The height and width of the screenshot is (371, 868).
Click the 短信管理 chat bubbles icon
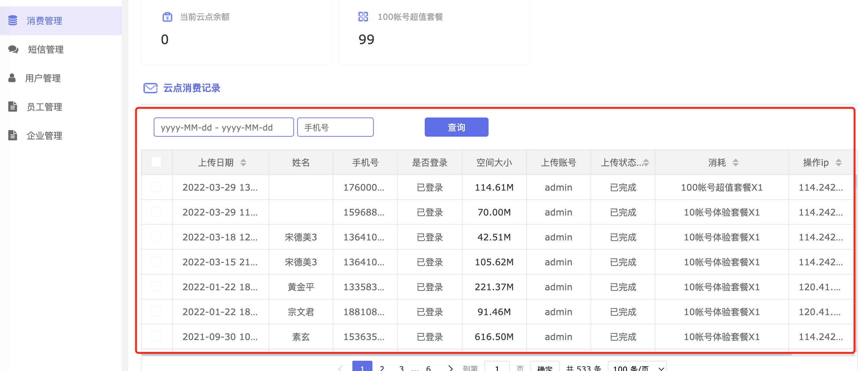pos(13,49)
